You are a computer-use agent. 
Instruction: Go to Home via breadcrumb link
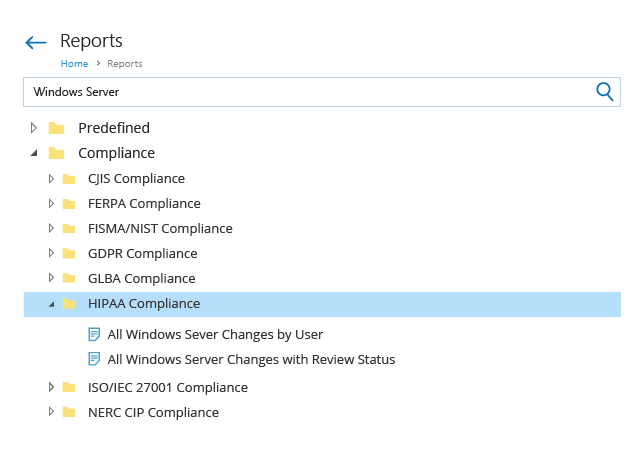(x=74, y=64)
